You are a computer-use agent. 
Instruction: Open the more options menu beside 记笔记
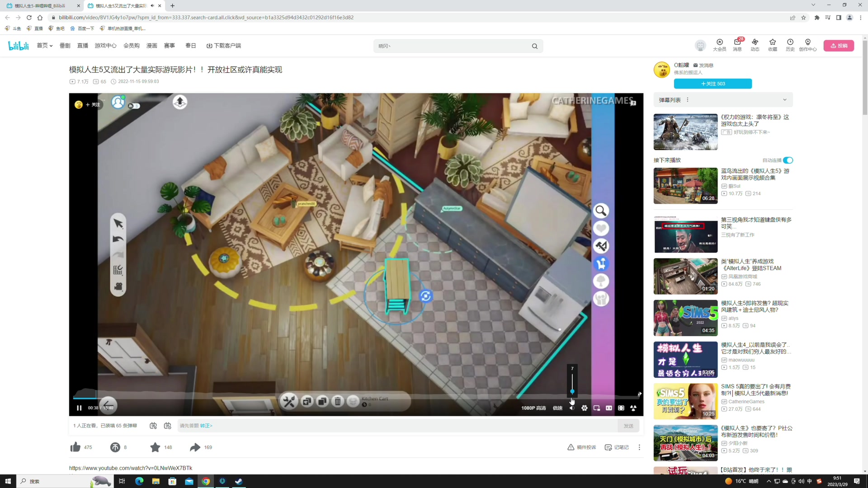pos(639,447)
